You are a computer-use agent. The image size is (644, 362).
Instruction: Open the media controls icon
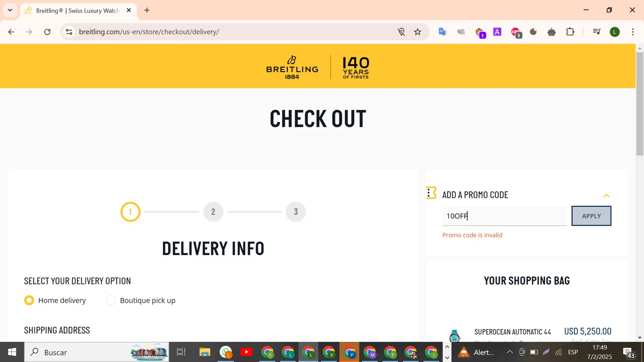(596, 32)
